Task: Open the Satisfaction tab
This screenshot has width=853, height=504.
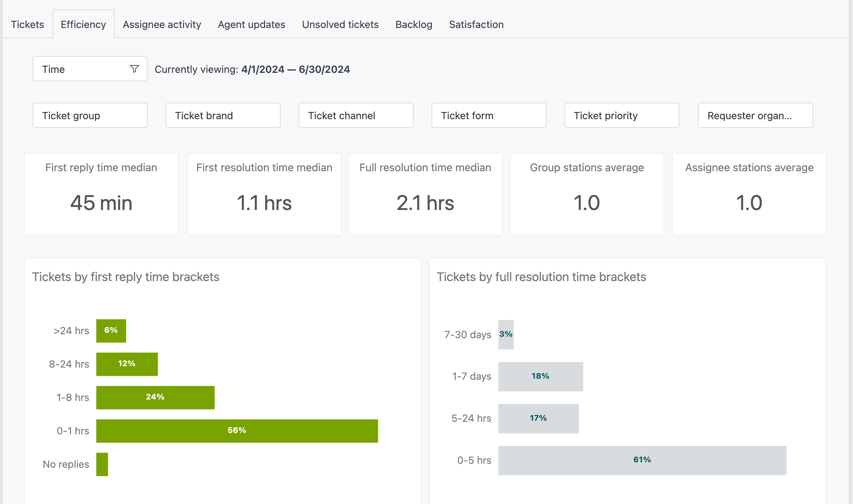Action: click(476, 24)
